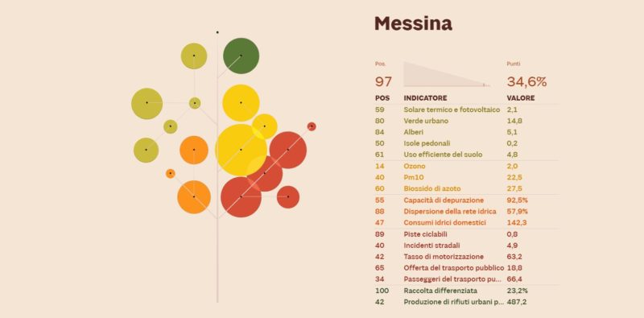Image resolution: width=644 pixels, height=318 pixels.
Task: Click the Biossido di azoto row
Action: pyautogui.click(x=467, y=188)
